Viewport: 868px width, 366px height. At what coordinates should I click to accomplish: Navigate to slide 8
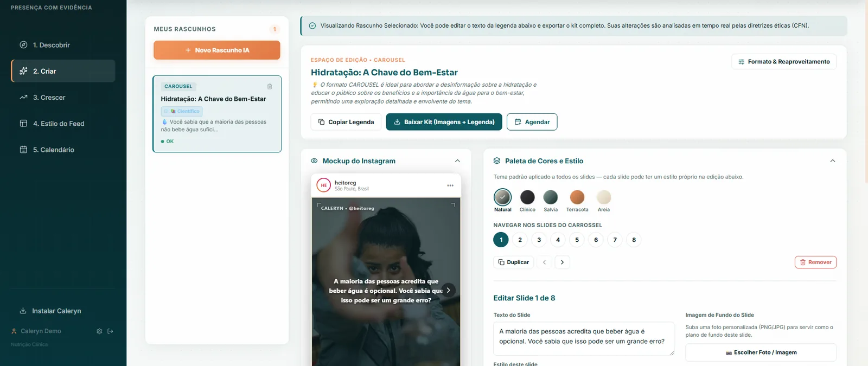pyautogui.click(x=634, y=240)
